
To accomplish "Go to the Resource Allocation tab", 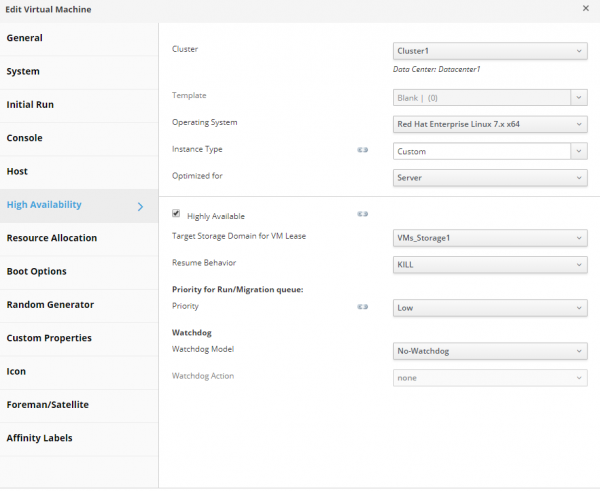I will point(52,238).
